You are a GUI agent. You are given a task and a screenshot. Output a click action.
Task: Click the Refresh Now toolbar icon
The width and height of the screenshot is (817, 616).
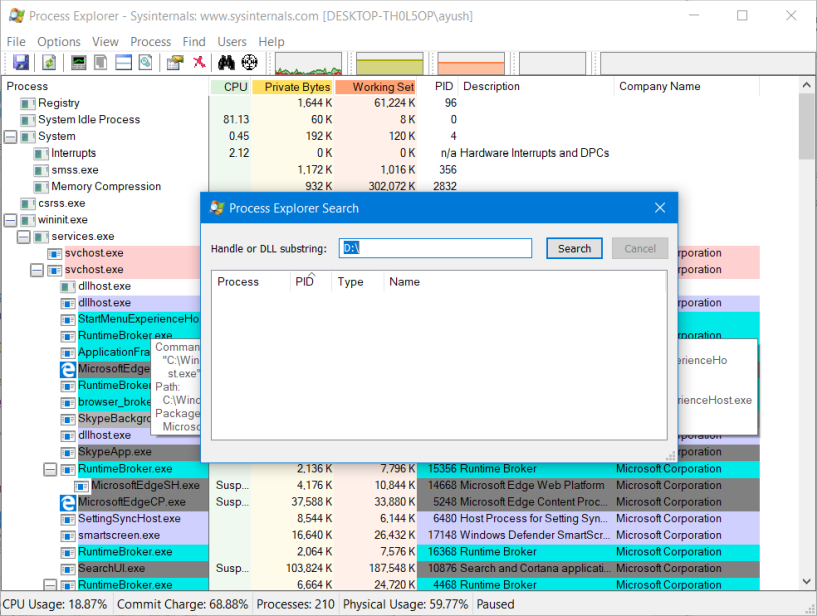click(48, 63)
